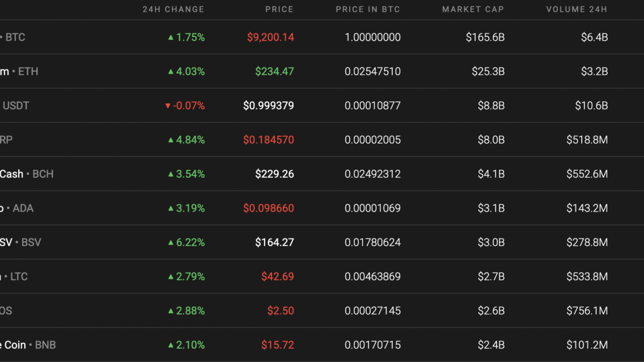Viewport: 644px width, 362px height.
Task: Select the 3.54% change value
Action: point(190,174)
